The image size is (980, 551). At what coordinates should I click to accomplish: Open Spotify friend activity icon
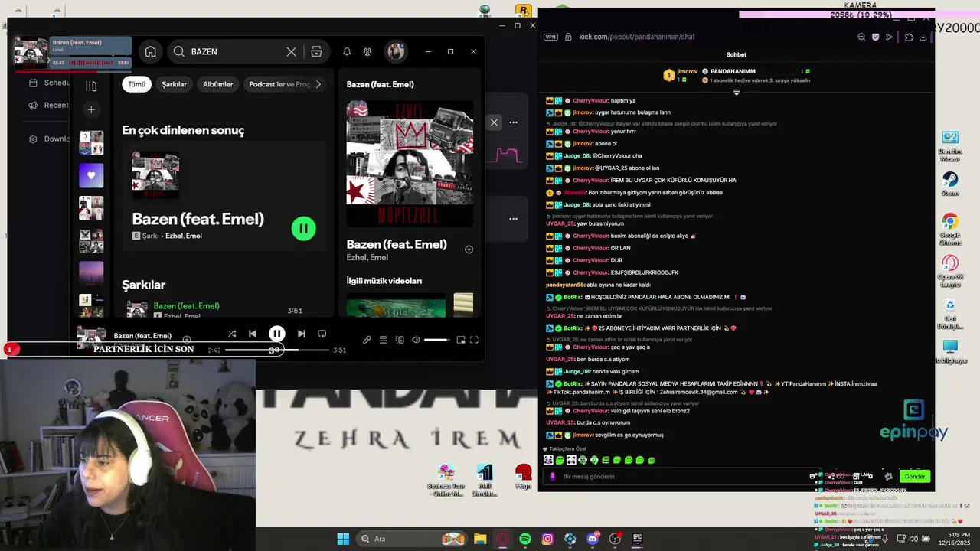(367, 51)
